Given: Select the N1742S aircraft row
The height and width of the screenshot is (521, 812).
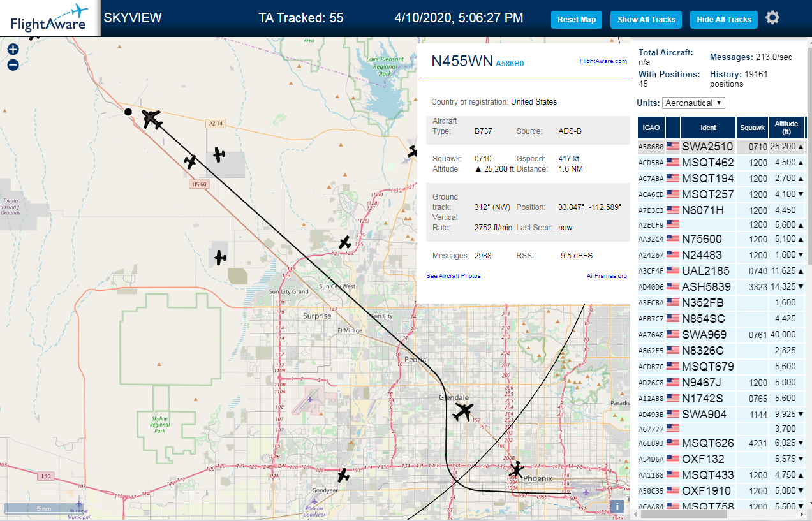Looking at the screenshot, I should click(x=721, y=399).
